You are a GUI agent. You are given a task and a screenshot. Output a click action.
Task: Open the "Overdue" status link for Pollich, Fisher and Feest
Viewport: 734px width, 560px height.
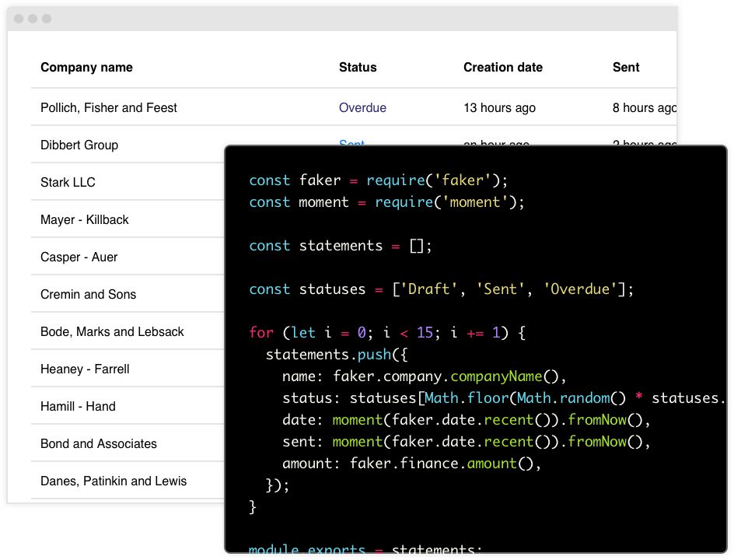coord(362,108)
